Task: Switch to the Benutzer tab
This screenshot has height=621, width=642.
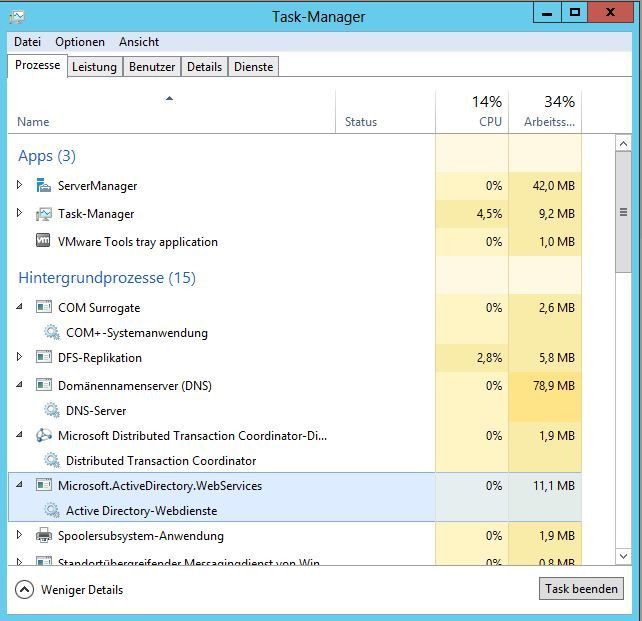Action: [152, 67]
